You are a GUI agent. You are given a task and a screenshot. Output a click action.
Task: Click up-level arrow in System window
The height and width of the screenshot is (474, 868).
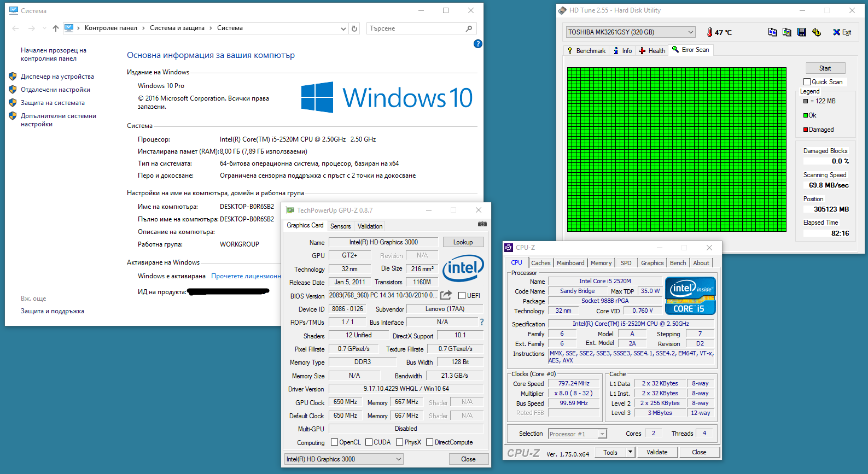point(55,28)
